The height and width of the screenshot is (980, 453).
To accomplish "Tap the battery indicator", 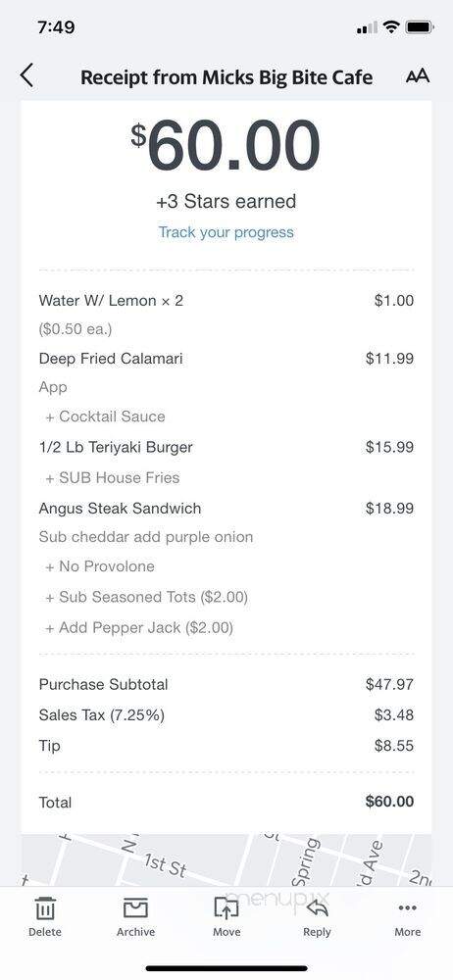I will 421,27.
